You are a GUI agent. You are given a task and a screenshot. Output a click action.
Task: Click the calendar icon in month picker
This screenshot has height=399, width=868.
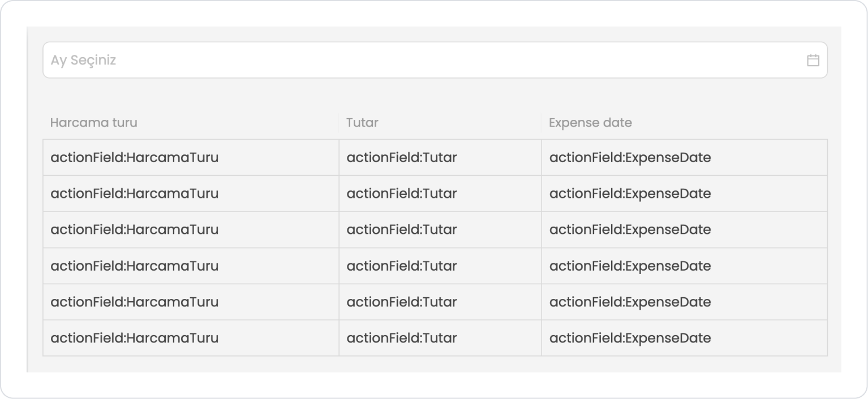coord(813,60)
